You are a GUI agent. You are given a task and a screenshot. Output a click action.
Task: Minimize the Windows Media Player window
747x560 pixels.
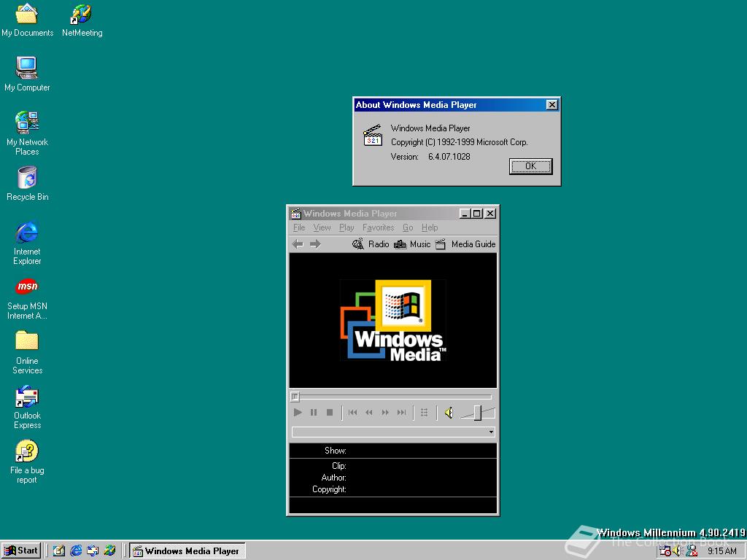[465, 214]
